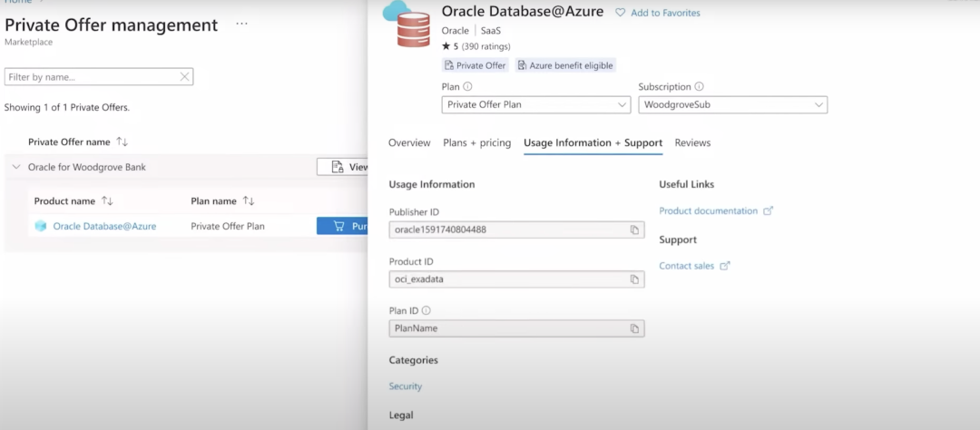Open the Product documentation link
This screenshot has width=980, height=430.
pos(708,211)
